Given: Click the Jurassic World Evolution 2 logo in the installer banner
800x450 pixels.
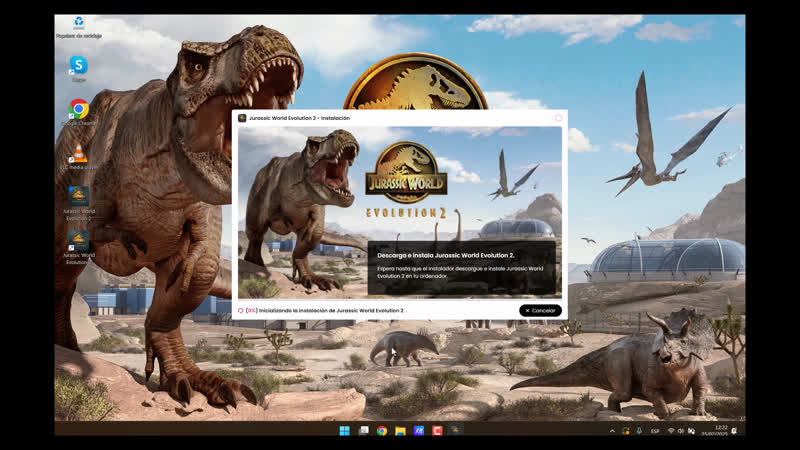Looking at the screenshot, I should tap(406, 180).
